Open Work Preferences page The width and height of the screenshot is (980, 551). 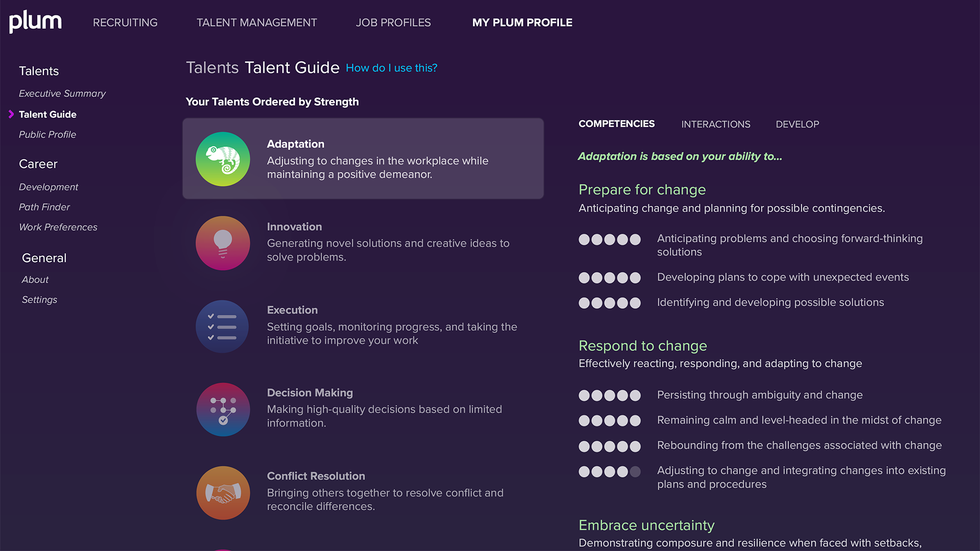click(x=58, y=227)
